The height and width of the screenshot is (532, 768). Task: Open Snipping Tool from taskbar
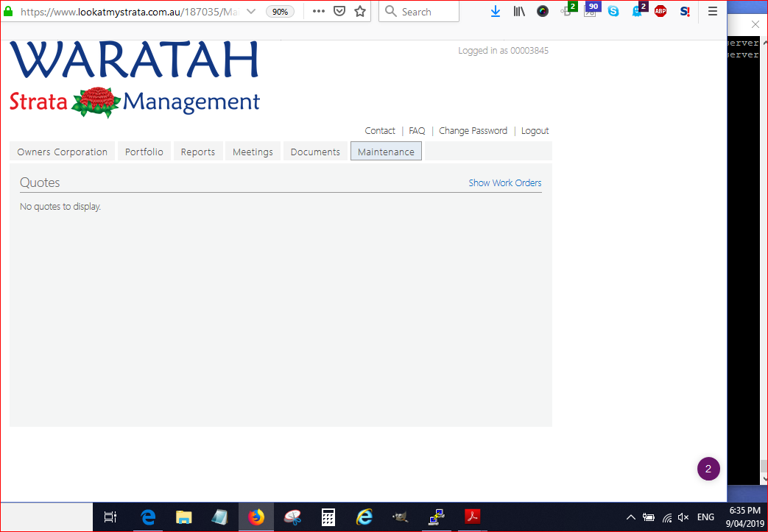[292, 517]
